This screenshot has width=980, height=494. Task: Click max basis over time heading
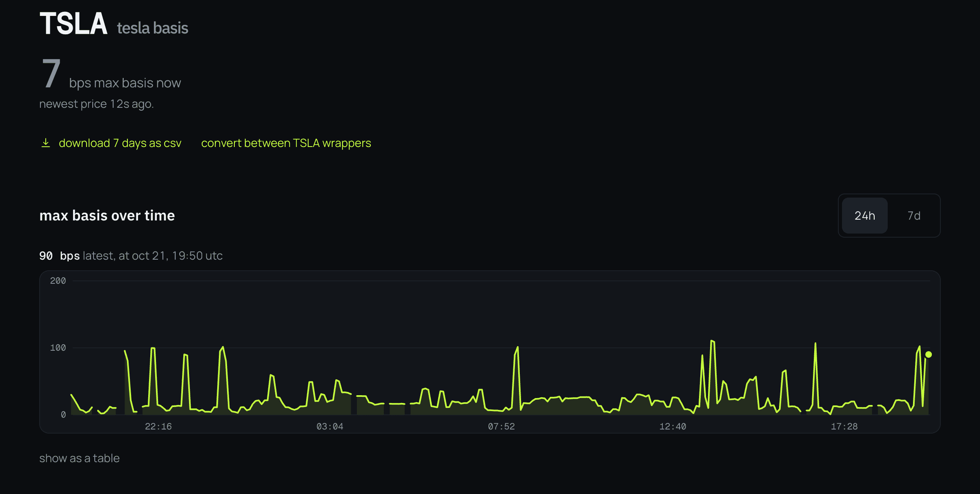(x=107, y=216)
